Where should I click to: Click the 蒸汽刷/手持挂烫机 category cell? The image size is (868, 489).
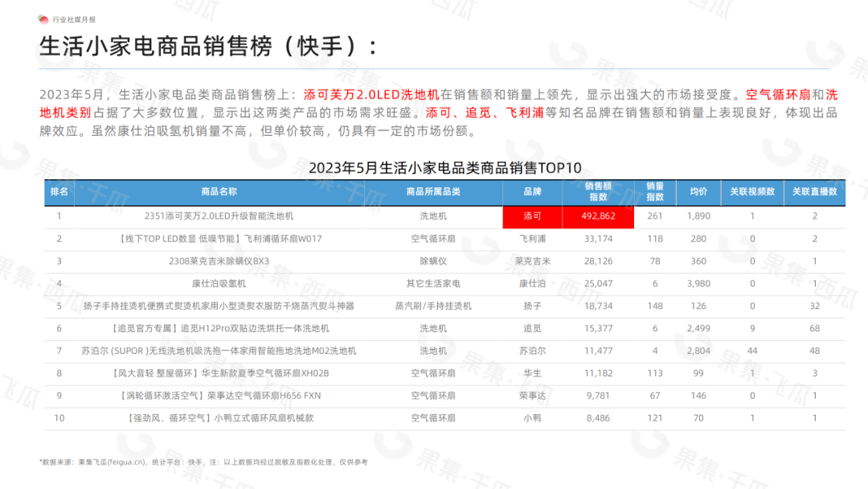coord(433,306)
